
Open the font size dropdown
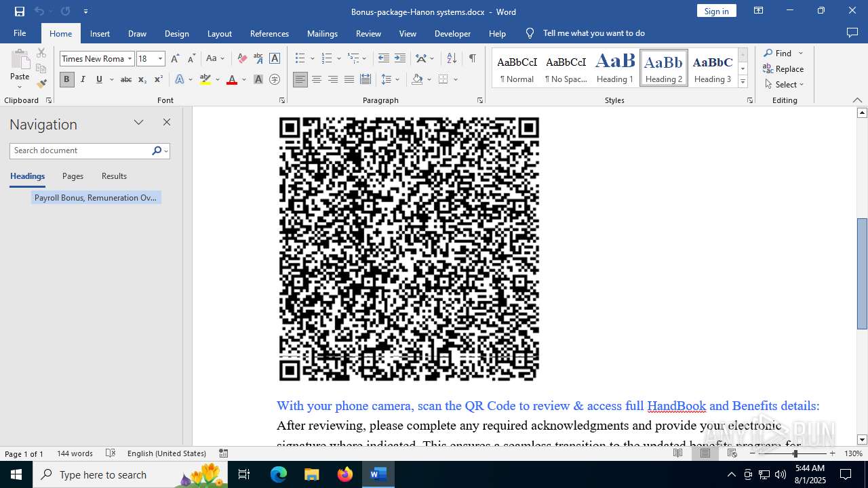[160, 59]
